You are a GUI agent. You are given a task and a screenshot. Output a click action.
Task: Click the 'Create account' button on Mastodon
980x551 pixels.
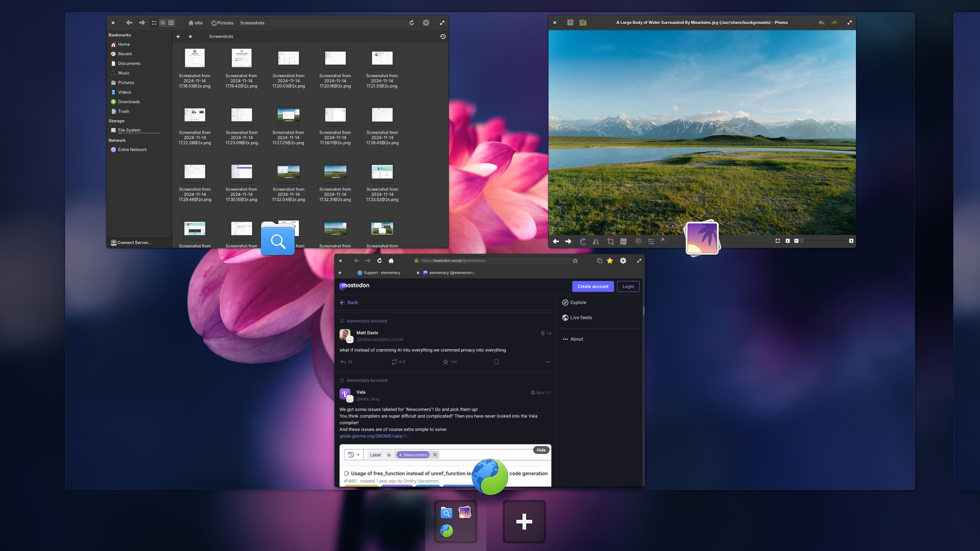pos(592,286)
